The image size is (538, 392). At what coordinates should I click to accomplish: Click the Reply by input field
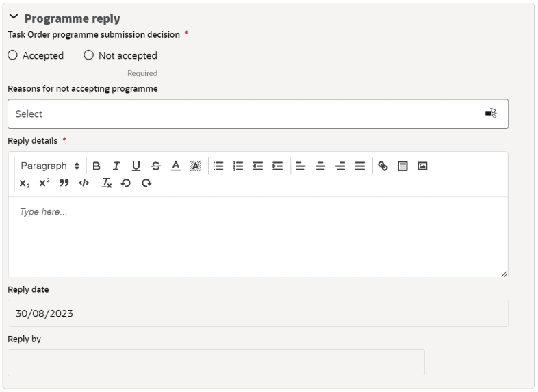point(216,363)
